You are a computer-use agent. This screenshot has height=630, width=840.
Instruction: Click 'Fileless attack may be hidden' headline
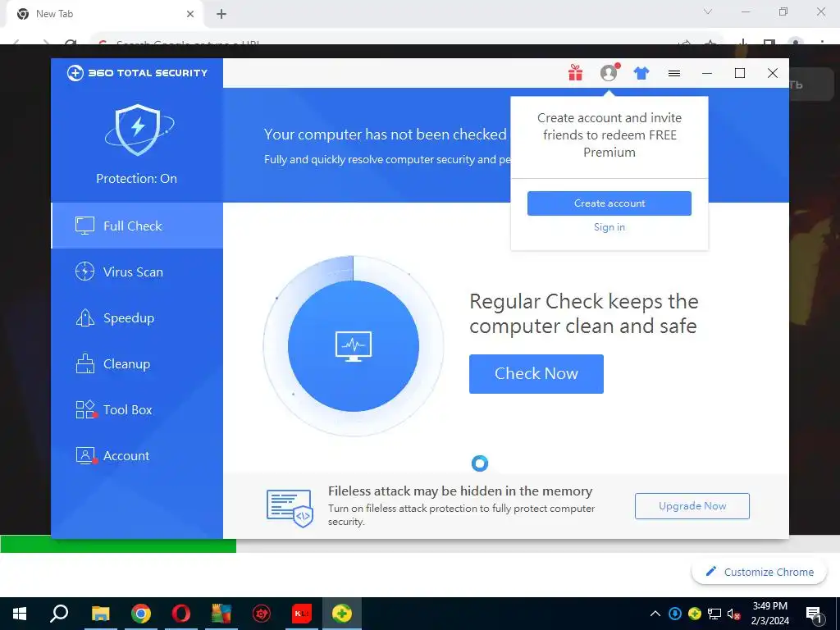pyautogui.click(x=460, y=491)
